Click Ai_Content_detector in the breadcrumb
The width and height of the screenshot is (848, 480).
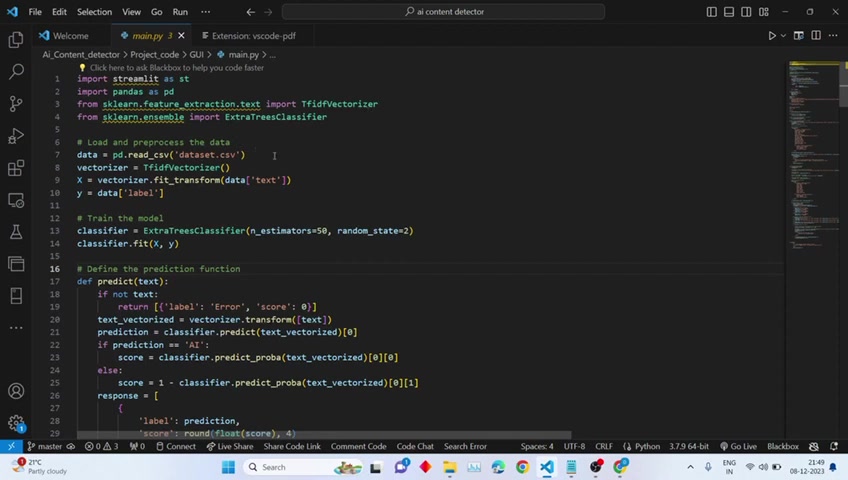(81, 55)
